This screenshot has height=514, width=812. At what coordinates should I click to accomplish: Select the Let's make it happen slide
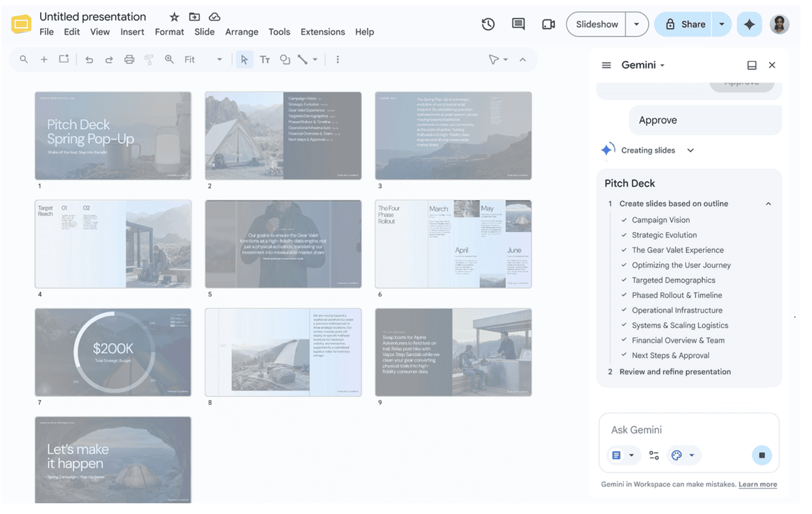pyautogui.click(x=113, y=460)
